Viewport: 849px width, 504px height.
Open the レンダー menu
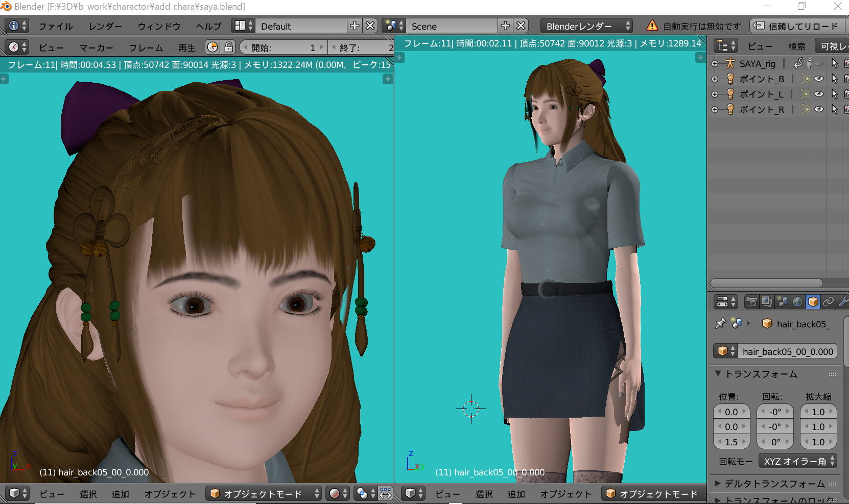[x=105, y=26]
